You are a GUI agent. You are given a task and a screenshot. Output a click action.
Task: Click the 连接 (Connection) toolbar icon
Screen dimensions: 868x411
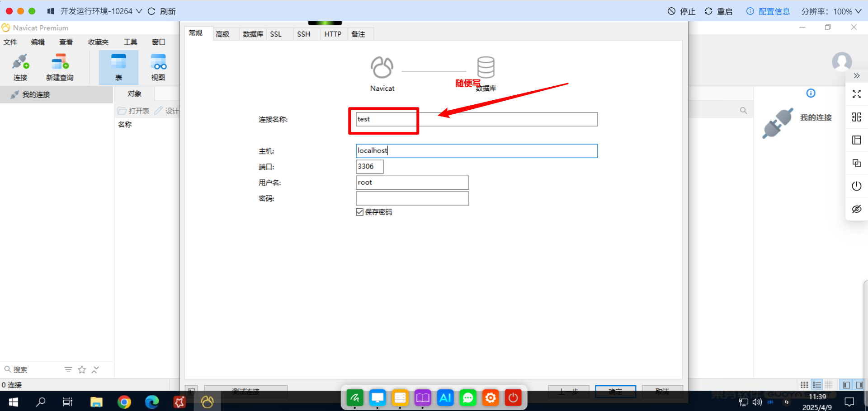(20, 67)
